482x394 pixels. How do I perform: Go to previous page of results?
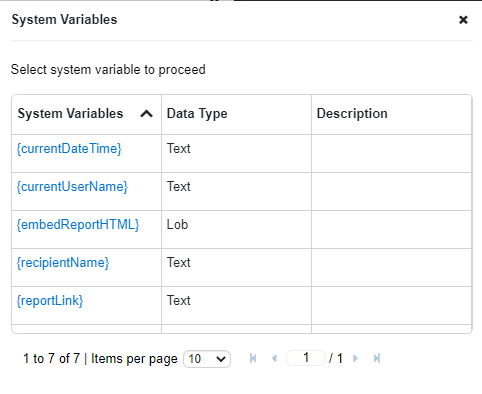click(275, 359)
